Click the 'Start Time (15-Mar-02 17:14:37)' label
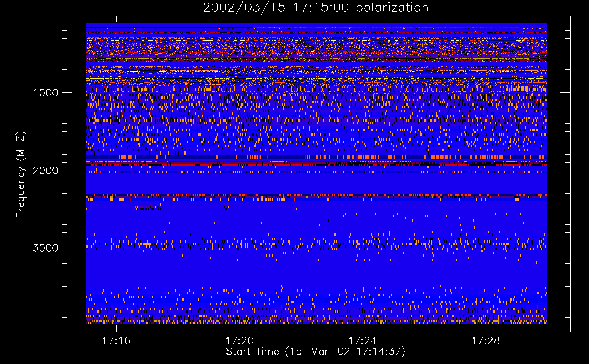 pyautogui.click(x=316, y=352)
